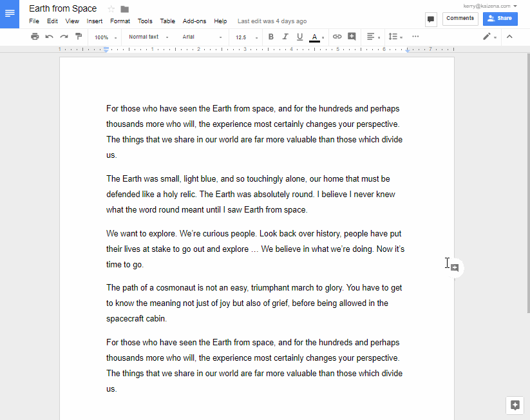Open the Normal text style dropdown

tap(149, 37)
